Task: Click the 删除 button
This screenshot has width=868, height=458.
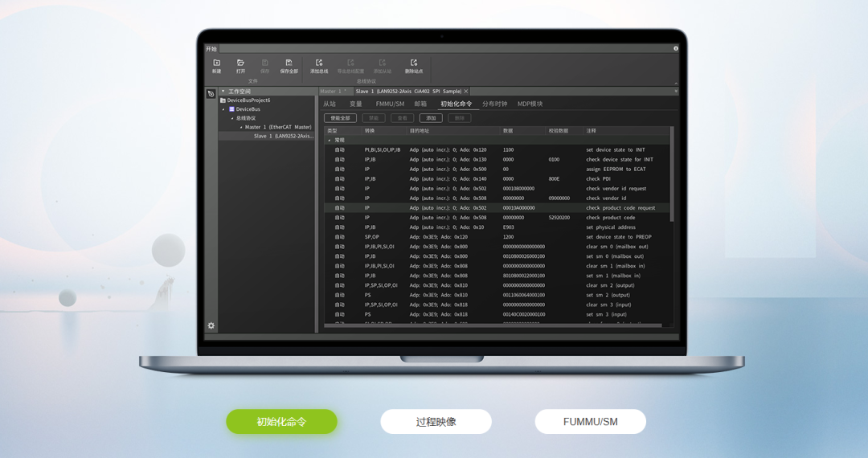Action: click(x=460, y=118)
